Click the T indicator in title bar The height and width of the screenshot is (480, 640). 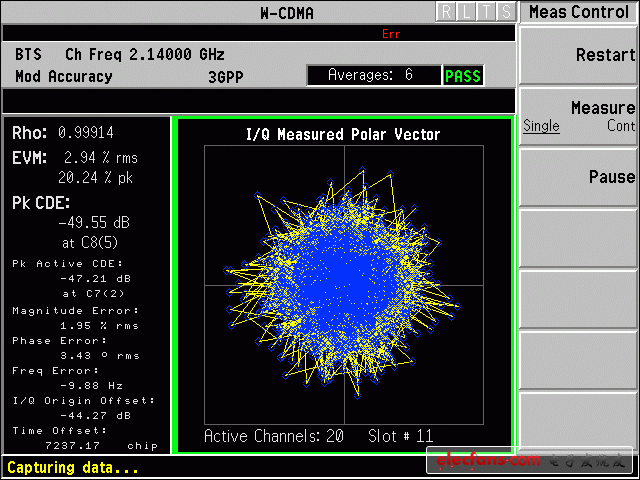click(x=486, y=11)
